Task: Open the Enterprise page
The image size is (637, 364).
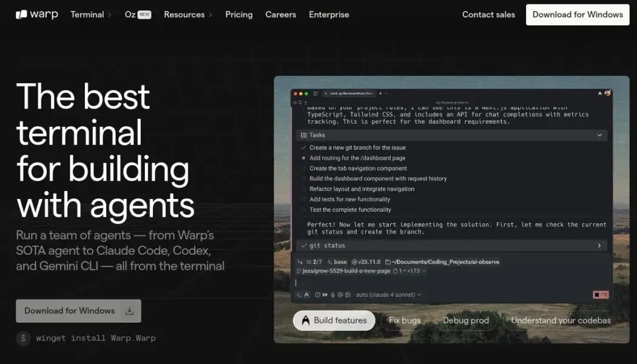Action: click(329, 15)
